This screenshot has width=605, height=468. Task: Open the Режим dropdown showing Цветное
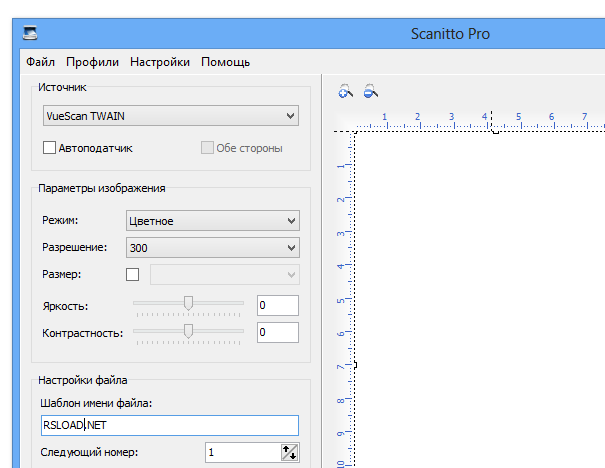pos(213,221)
